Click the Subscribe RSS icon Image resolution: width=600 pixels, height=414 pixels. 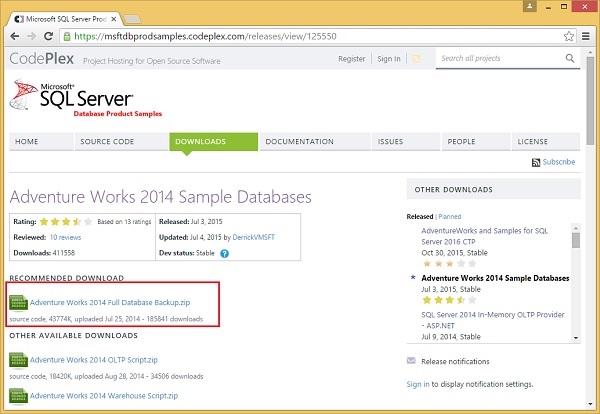click(x=536, y=163)
